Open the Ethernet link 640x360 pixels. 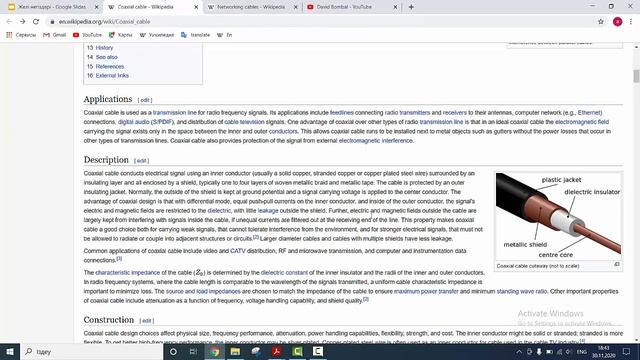[x=589, y=113]
